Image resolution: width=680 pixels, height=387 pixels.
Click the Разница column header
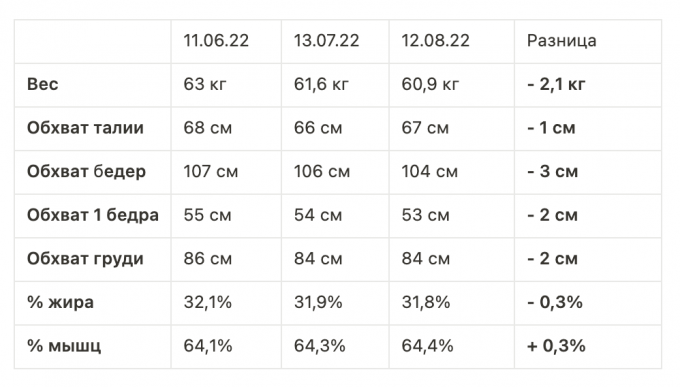pos(562,41)
